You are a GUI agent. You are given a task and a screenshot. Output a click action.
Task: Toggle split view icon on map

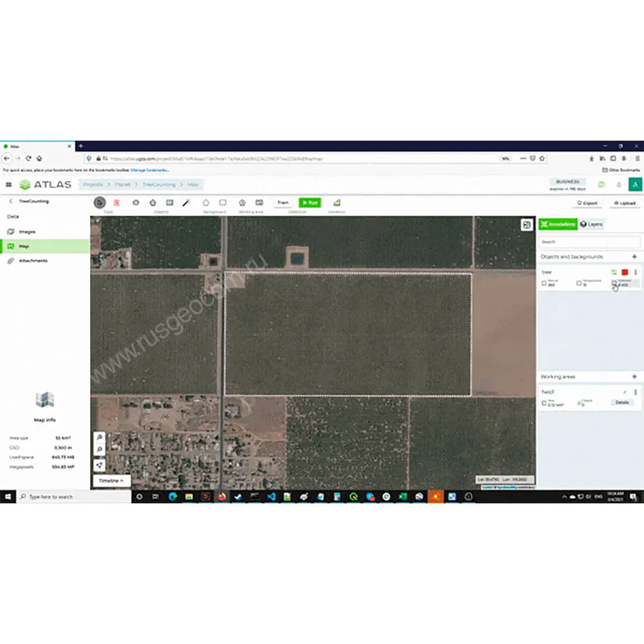(x=526, y=225)
